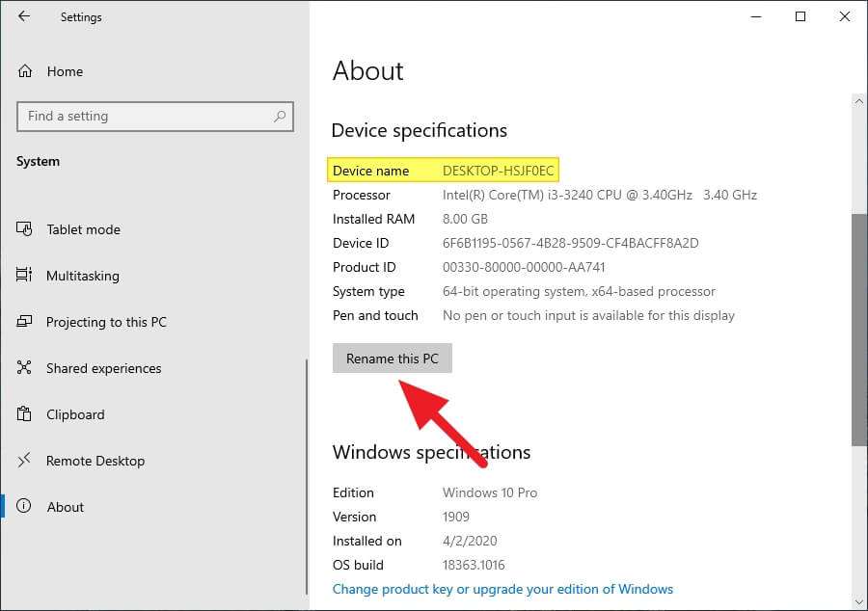The width and height of the screenshot is (868, 611).
Task: Click the Multitasking icon
Action: point(24,275)
